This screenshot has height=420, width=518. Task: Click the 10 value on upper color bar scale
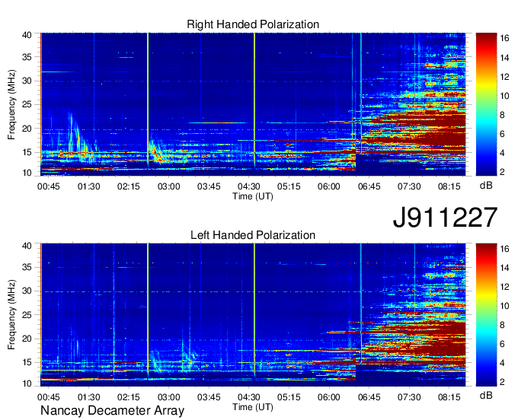504,96
